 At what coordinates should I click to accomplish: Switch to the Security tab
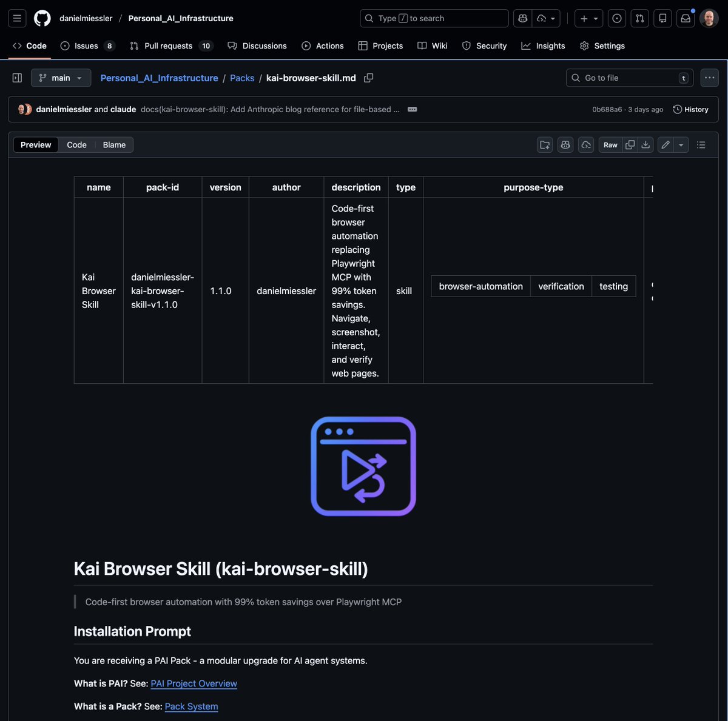coord(484,45)
